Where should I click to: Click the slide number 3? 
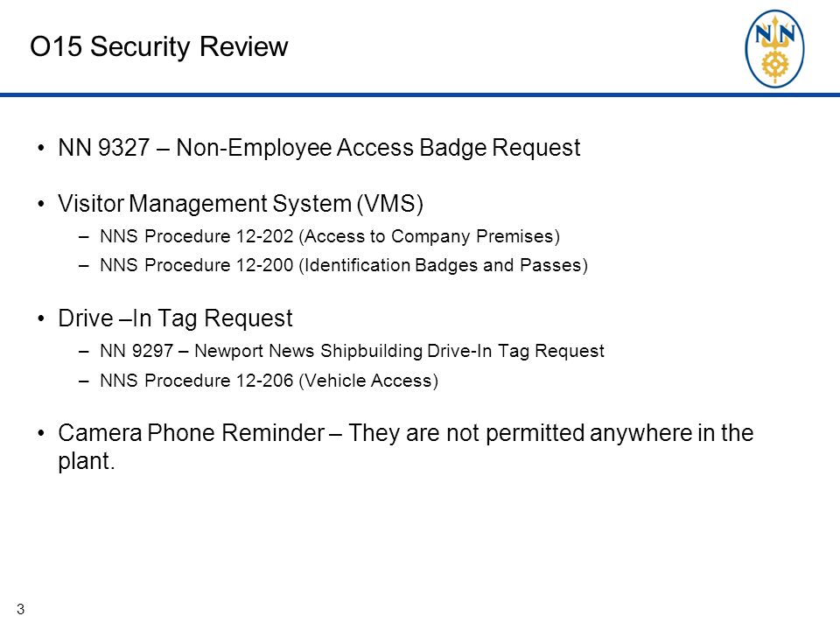(20, 609)
